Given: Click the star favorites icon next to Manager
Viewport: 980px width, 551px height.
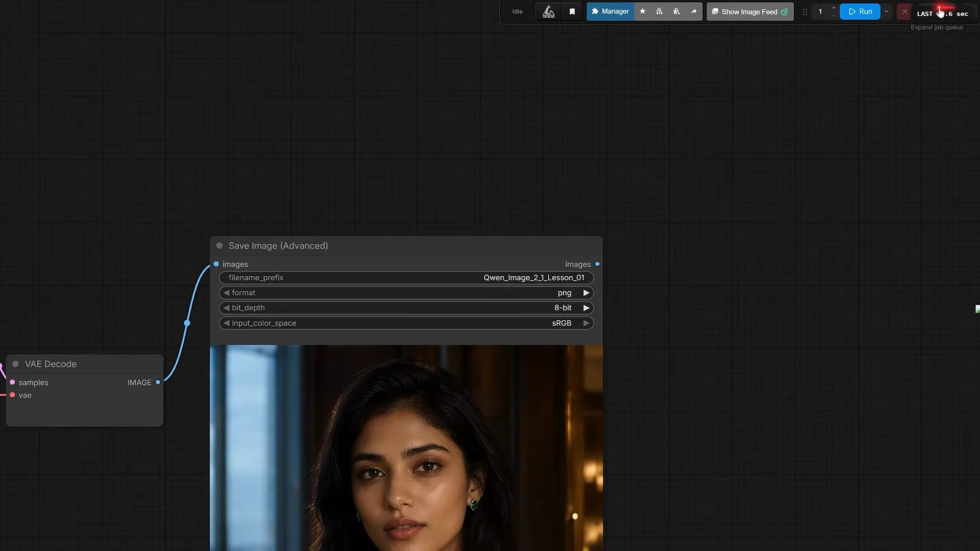Looking at the screenshot, I should [x=643, y=12].
